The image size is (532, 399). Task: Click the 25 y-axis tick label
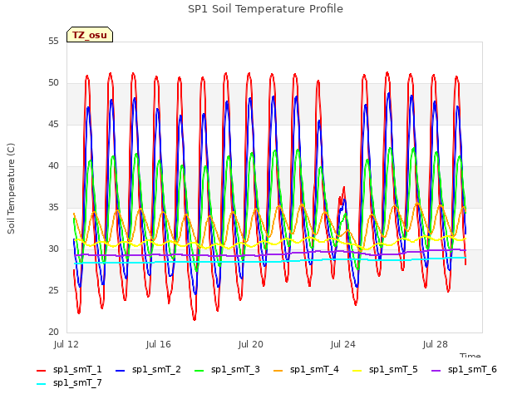[53, 291]
